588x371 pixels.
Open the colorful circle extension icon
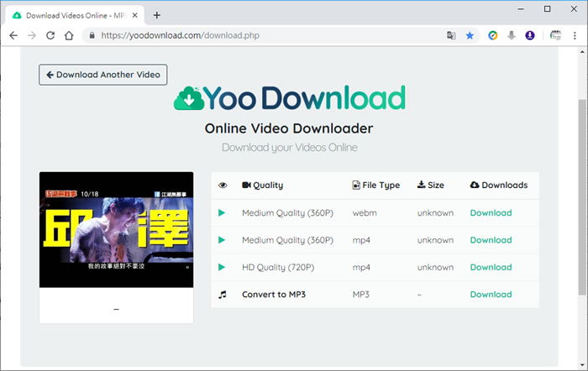493,35
